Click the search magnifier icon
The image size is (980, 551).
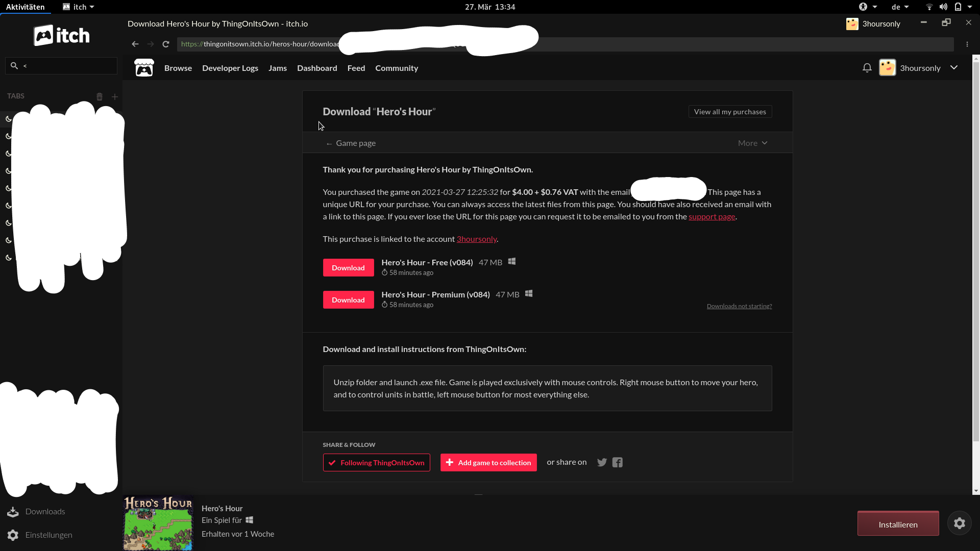pyautogui.click(x=14, y=65)
